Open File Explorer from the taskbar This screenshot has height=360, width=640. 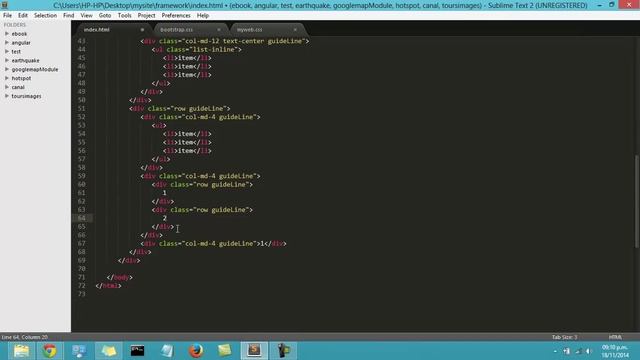[x=21, y=351]
